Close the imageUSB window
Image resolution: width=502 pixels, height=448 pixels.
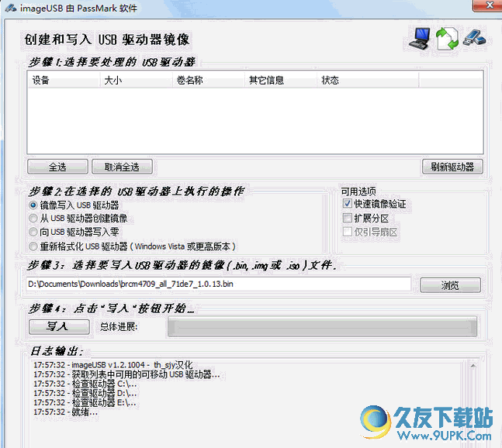click(x=489, y=5)
